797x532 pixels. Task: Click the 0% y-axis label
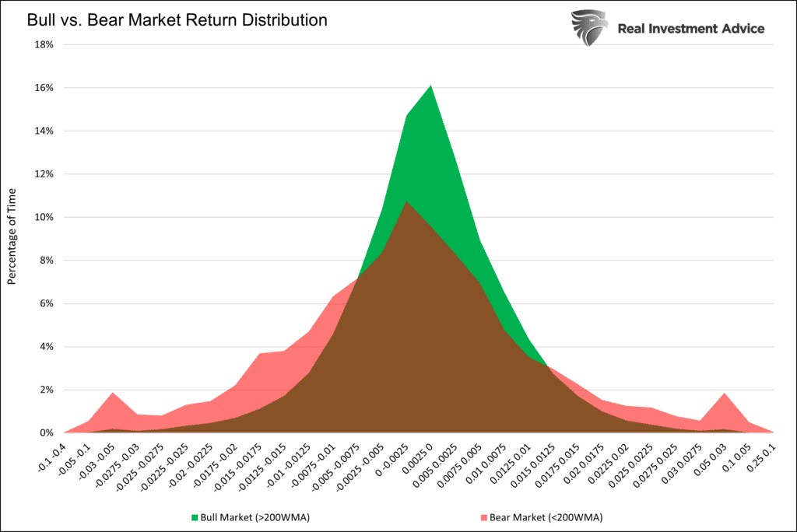[x=46, y=433]
